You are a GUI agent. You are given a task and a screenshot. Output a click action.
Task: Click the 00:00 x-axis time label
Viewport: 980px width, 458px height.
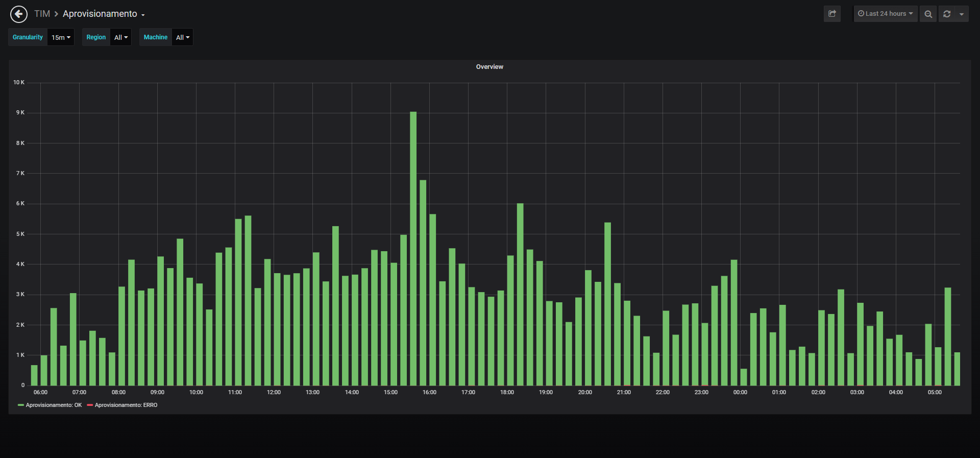point(740,392)
